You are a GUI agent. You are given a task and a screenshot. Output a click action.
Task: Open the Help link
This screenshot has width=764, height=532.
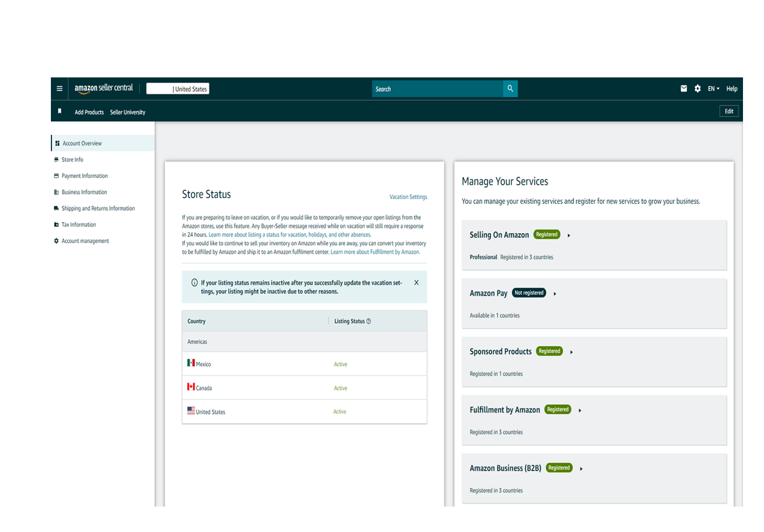pyautogui.click(x=732, y=88)
